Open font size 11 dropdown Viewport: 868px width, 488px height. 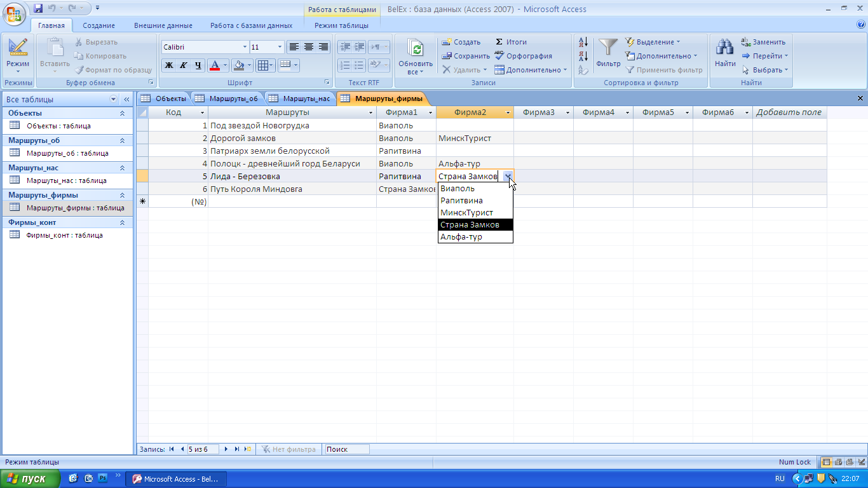pyautogui.click(x=280, y=47)
